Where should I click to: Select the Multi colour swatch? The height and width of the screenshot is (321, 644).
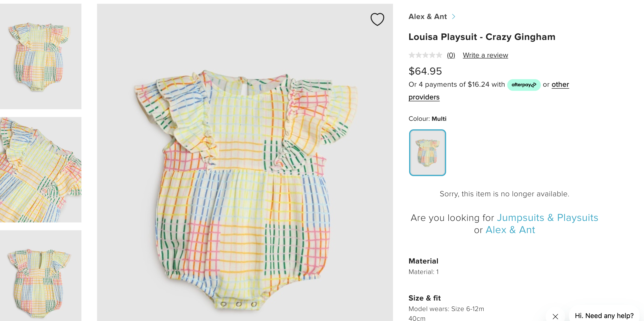point(427,153)
